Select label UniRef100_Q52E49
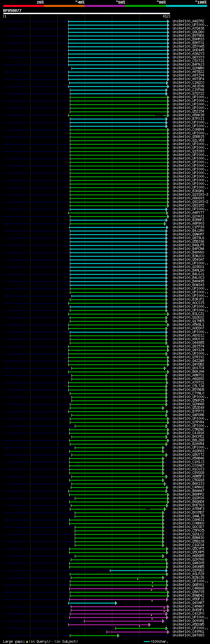Viewport: 210px width, 644px height. click(x=188, y=408)
